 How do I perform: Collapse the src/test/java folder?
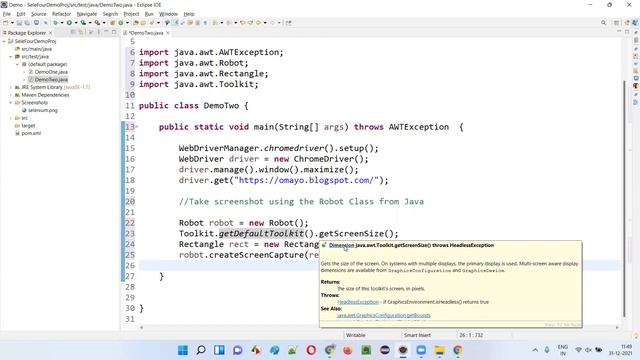coord(11,57)
